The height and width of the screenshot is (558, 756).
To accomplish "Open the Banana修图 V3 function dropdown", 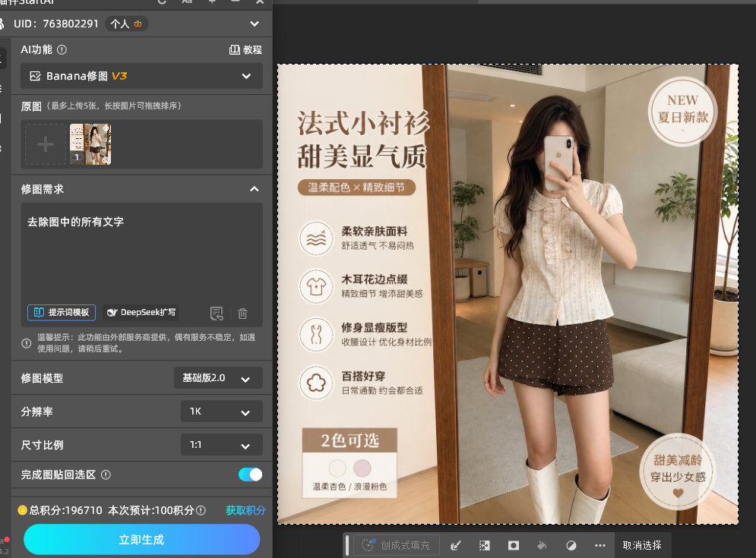I will click(141, 76).
